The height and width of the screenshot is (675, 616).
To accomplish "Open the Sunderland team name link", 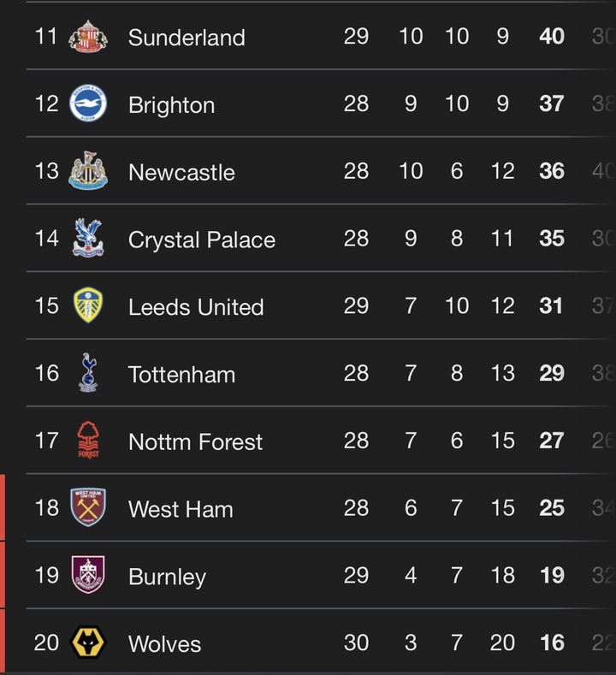I will (x=187, y=38).
